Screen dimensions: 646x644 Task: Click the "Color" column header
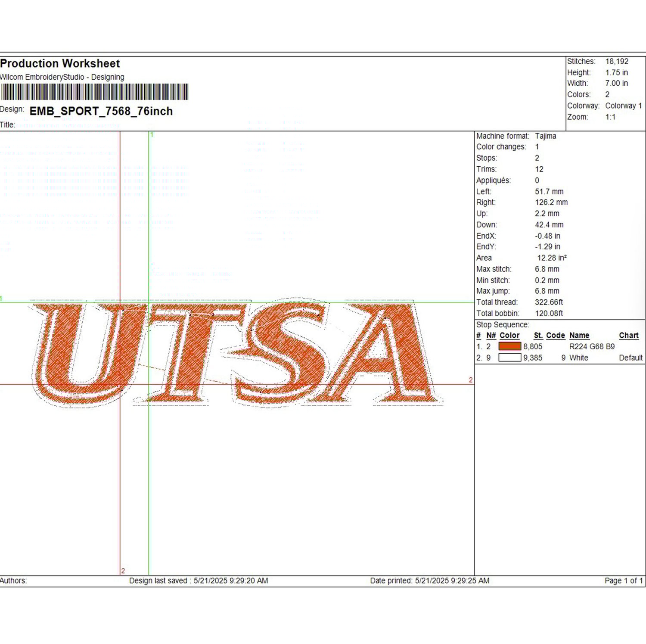point(509,336)
